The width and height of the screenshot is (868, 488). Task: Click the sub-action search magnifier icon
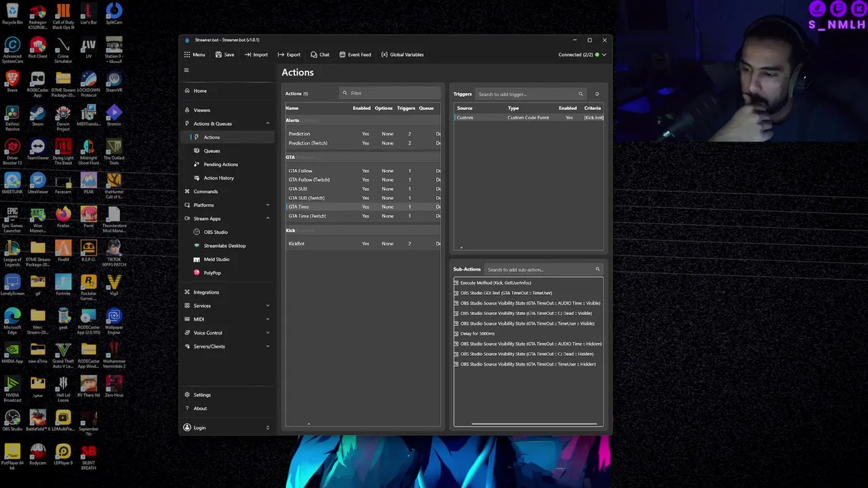(597, 270)
